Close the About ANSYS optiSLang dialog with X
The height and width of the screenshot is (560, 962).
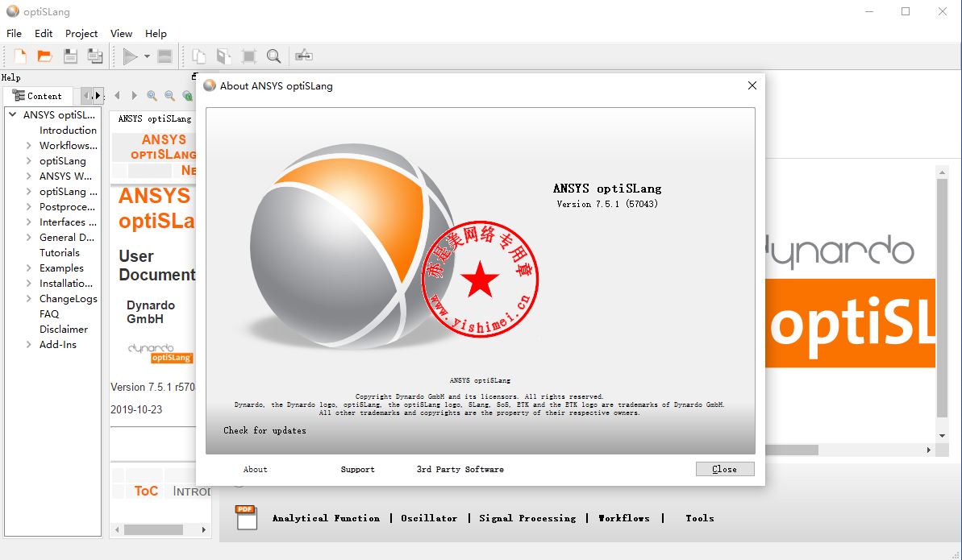[x=752, y=86]
